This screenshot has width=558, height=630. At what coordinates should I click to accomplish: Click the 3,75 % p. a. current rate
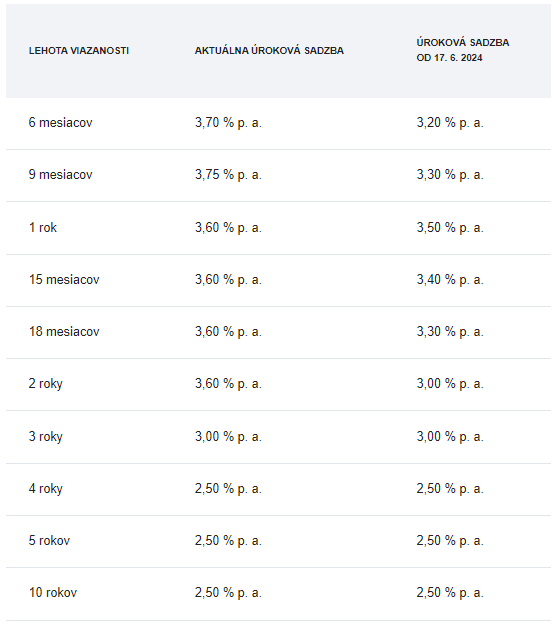[x=228, y=175]
